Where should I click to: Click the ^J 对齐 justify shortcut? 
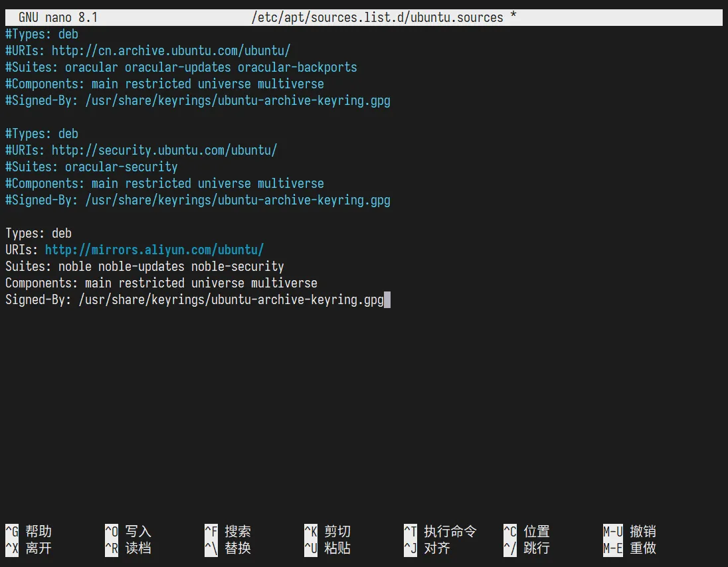pyautogui.click(x=427, y=548)
